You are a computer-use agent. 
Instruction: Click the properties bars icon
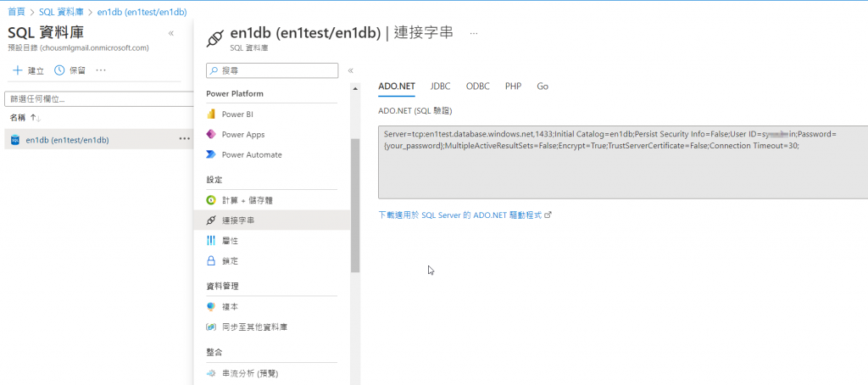(211, 241)
